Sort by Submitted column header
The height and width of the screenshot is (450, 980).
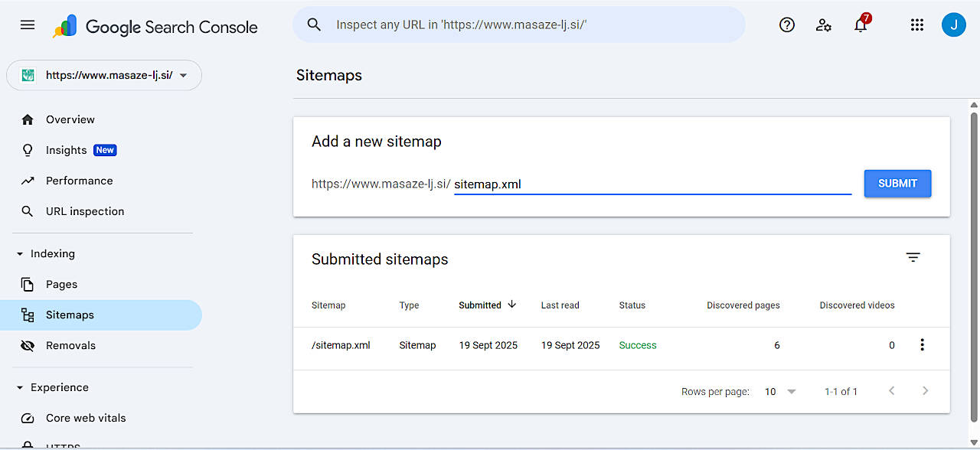click(480, 305)
